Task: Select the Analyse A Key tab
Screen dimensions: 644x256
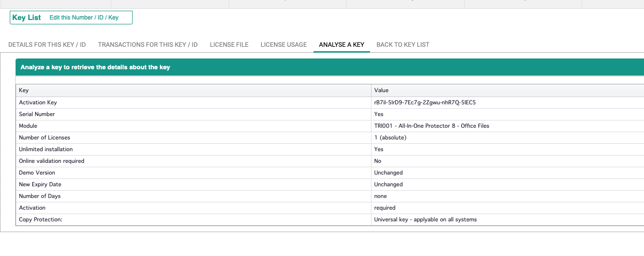Action: pyautogui.click(x=341, y=44)
